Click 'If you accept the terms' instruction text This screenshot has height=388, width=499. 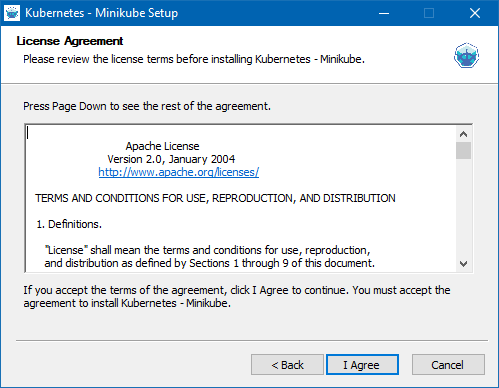click(237, 296)
